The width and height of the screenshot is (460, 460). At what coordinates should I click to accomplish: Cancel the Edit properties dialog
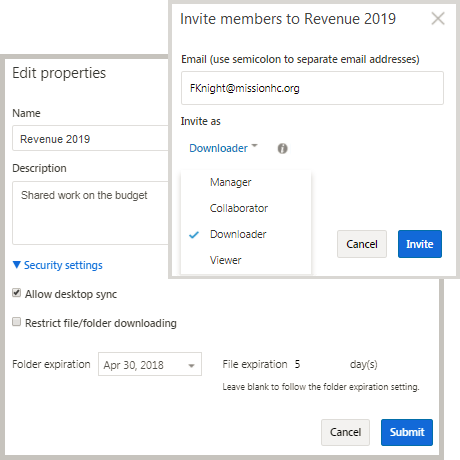[x=345, y=432]
